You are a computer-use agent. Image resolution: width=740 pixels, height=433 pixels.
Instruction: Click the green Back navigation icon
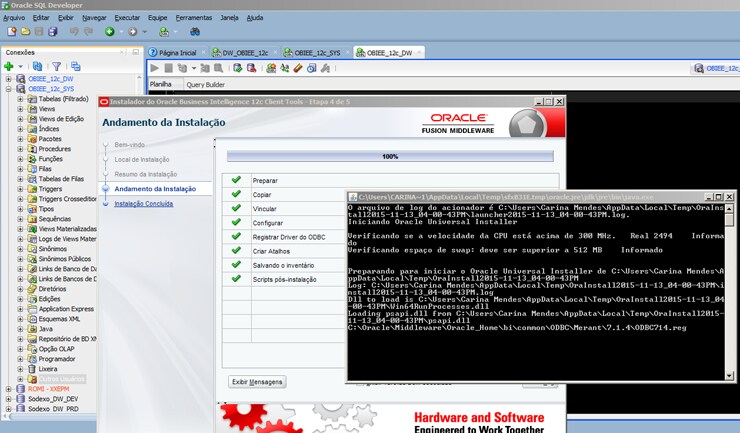[x=109, y=32]
